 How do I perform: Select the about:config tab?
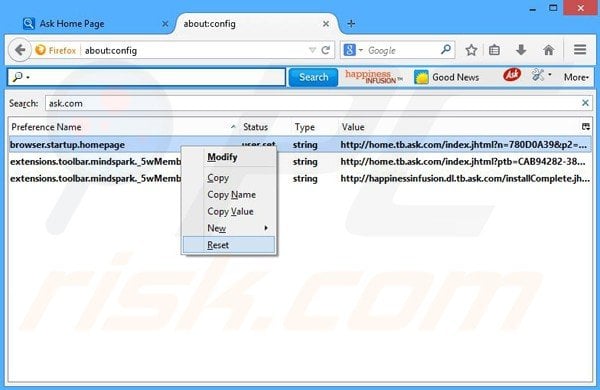tap(256, 24)
